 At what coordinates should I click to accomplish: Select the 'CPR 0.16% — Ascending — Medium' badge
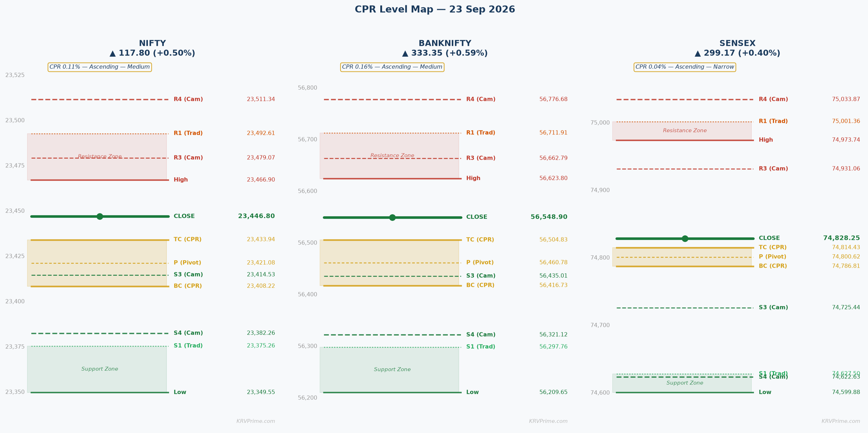click(x=392, y=67)
